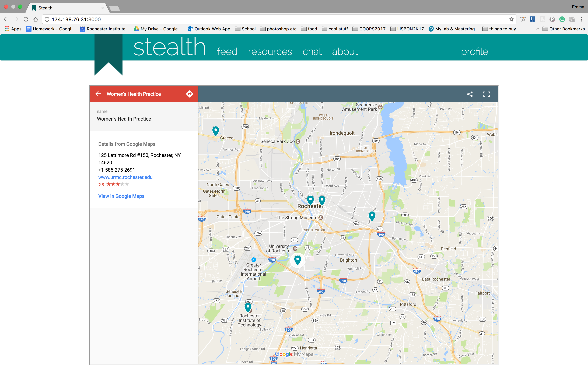Open the map in fullscreen view
Image resolution: width=588 pixels, height=367 pixels.
point(486,94)
